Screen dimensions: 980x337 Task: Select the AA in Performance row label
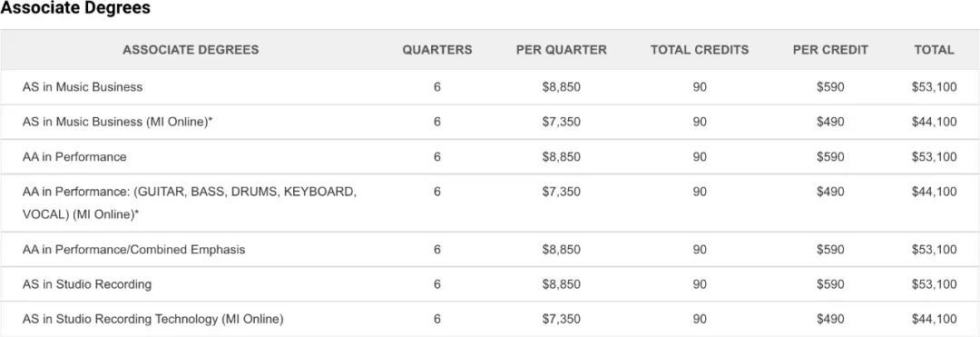click(x=74, y=157)
